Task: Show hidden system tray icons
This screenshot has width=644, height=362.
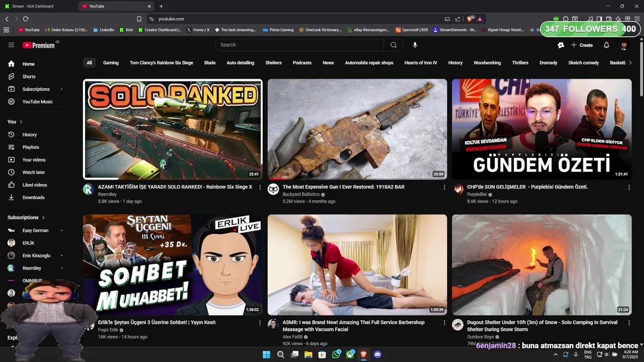Action: (x=555, y=354)
